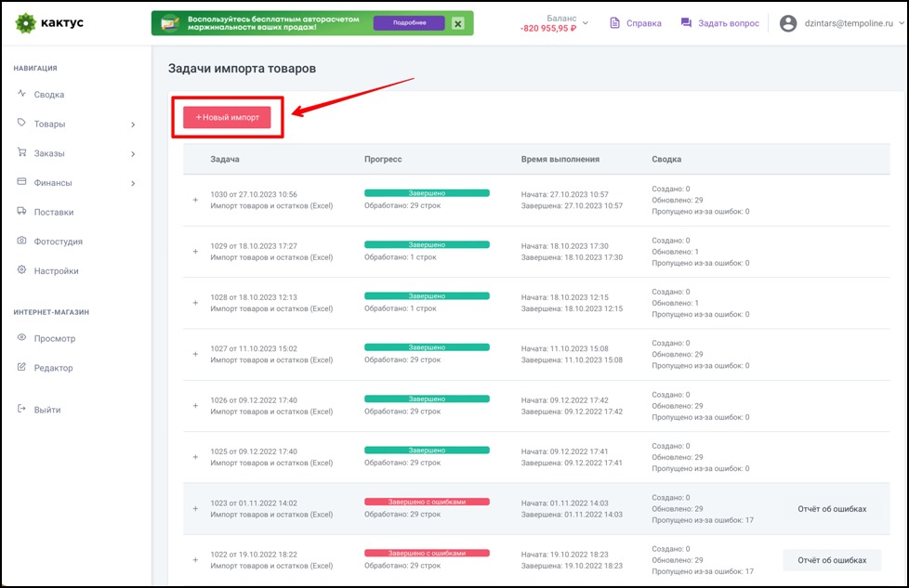Viewport: 909px width, 588px height.
Task: Open Отчёт об ошибках for task 1023
Action: coord(831,509)
